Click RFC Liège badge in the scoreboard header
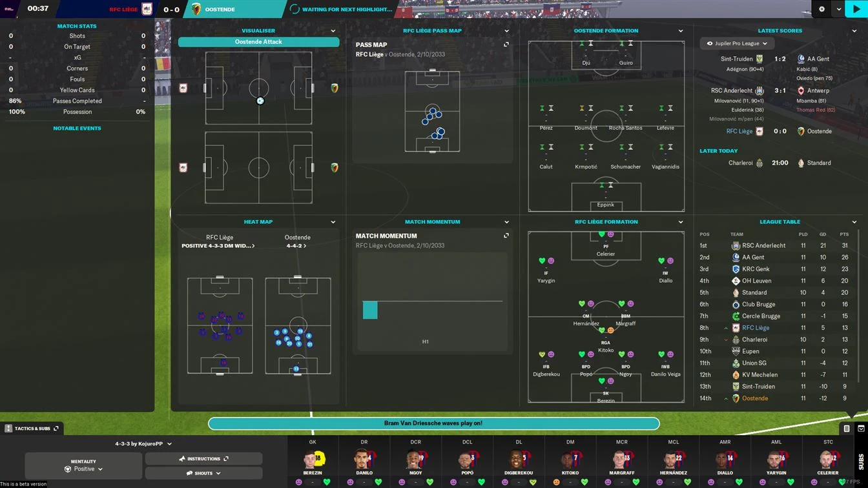 (x=147, y=9)
